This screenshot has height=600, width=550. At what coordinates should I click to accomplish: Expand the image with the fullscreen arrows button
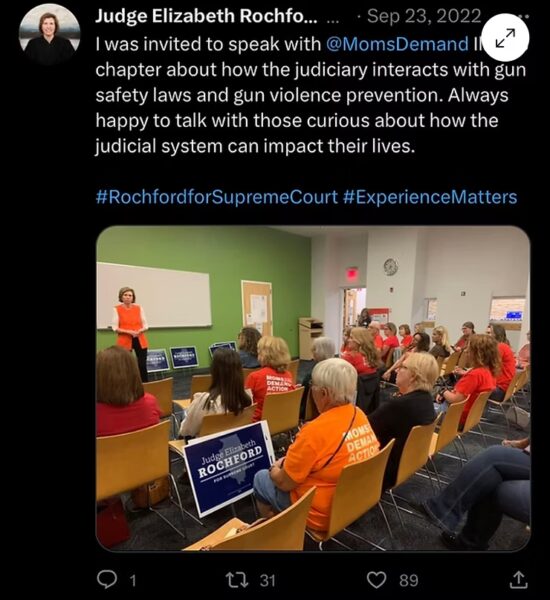(x=505, y=38)
